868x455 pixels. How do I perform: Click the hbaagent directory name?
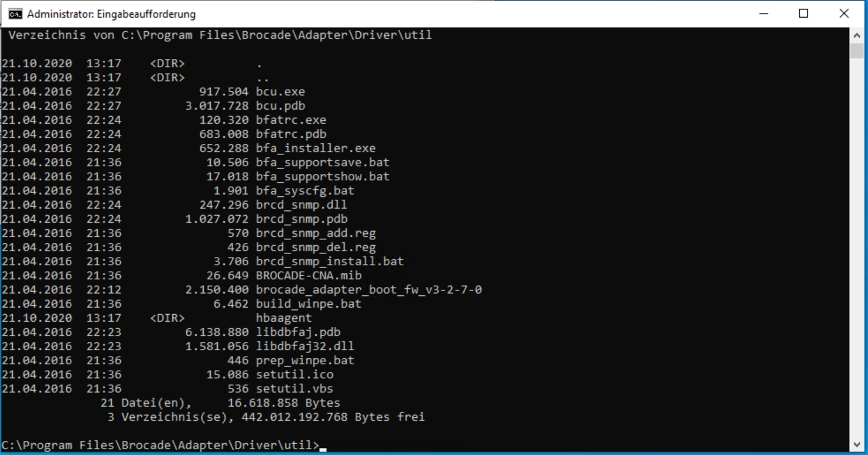[284, 318]
